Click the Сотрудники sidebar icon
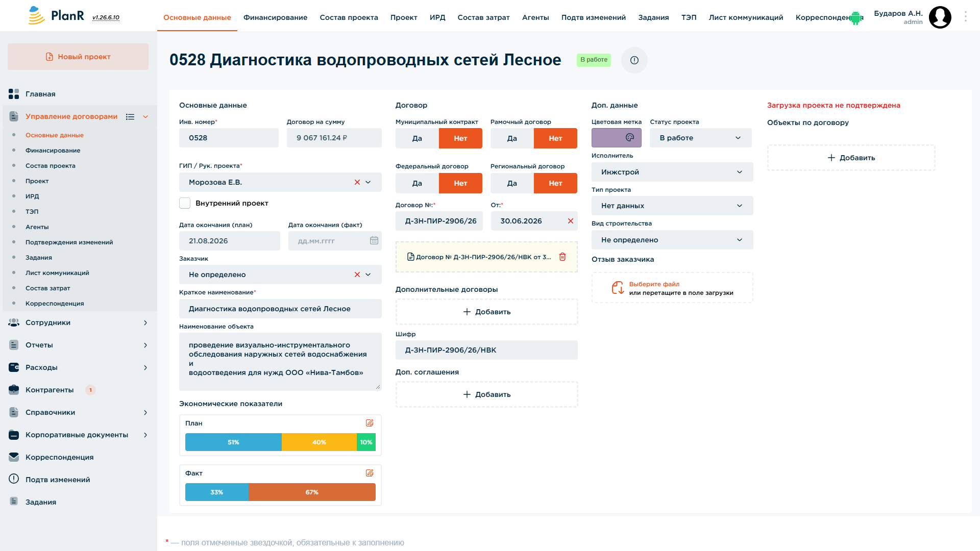Image resolution: width=980 pixels, height=551 pixels. pos(14,322)
